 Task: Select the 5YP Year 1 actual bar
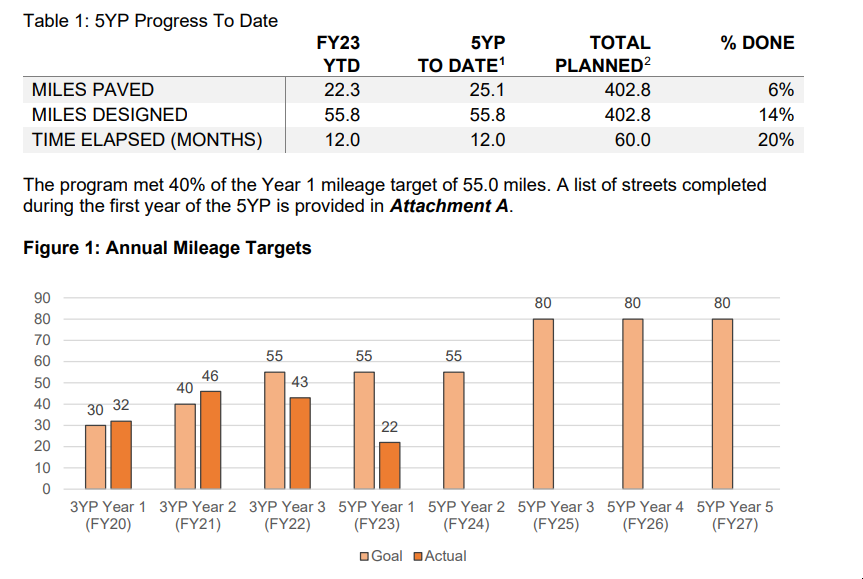tap(389, 465)
